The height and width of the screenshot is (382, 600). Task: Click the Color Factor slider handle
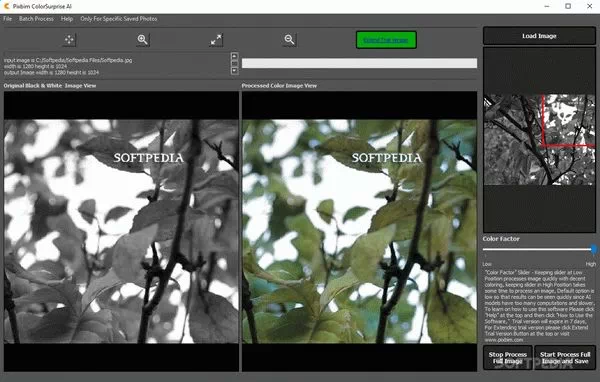[x=593, y=249]
